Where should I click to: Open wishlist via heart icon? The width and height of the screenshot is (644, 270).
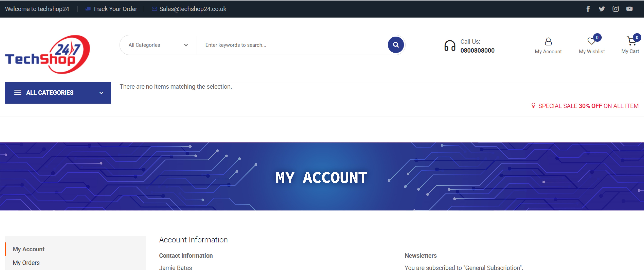[591, 41]
